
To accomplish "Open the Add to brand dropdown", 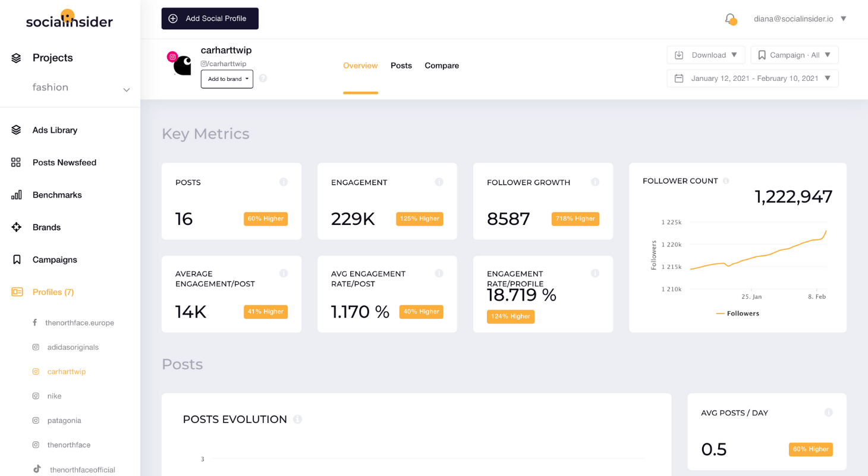I will pyautogui.click(x=227, y=79).
